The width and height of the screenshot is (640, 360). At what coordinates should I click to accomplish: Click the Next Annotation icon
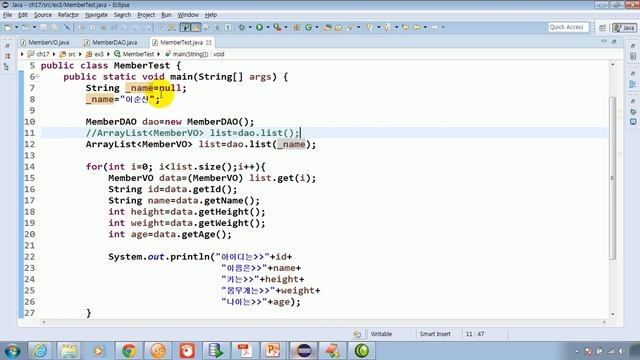point(369,27)
